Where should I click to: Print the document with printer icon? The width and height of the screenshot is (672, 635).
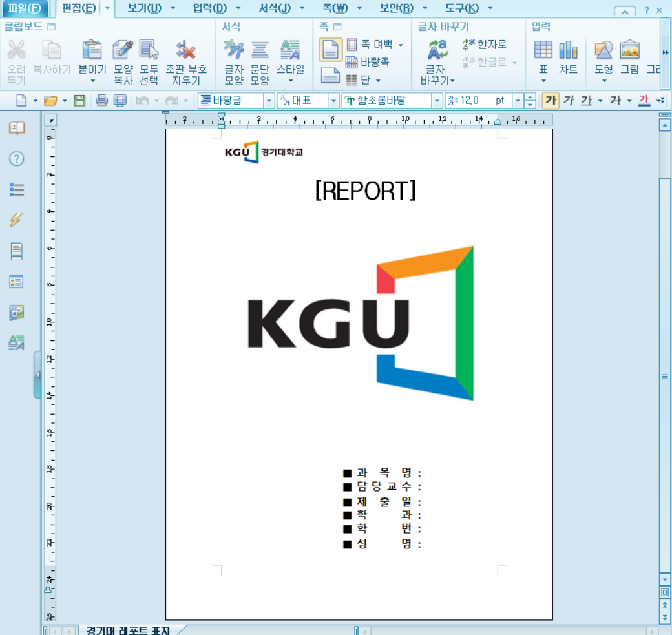tap(101, 101)
